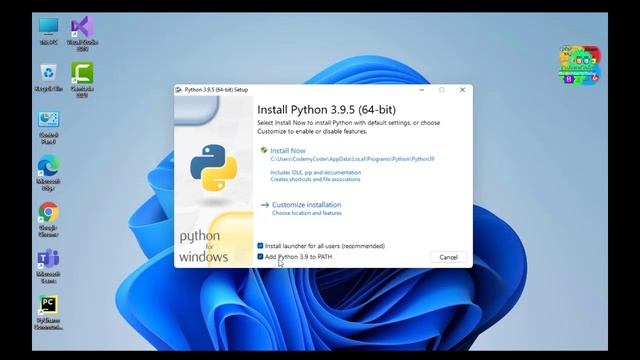The image size is (640, 360).
Task: Click 'Choose location and features' text
Action: tap(307, 213)
